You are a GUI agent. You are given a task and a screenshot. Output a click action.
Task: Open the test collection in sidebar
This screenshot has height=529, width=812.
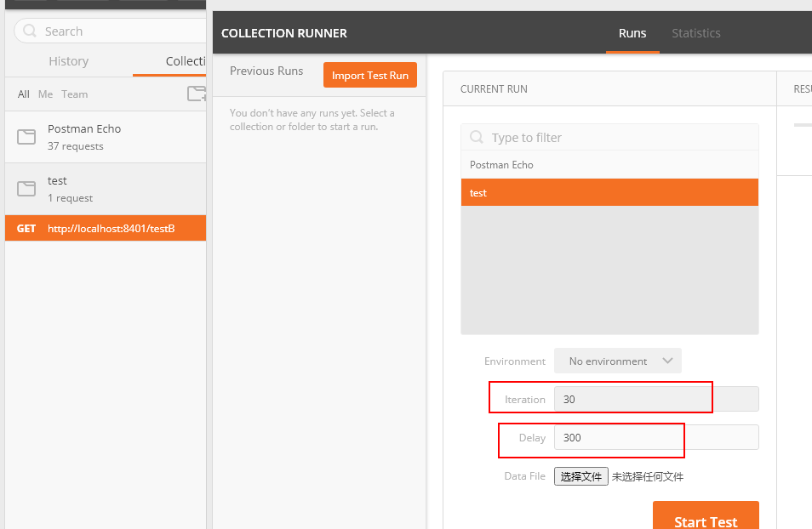[x=106, y=189]
